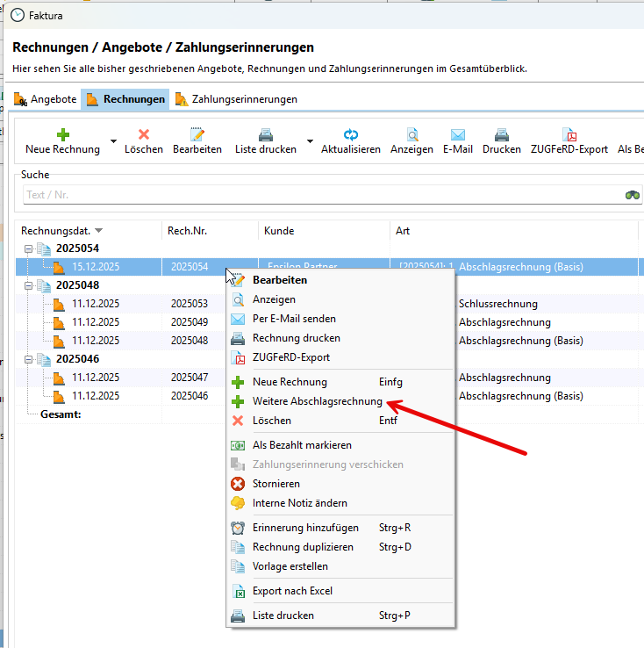Click binoculars search icon in search field
This screenshot has height=648, width=644.
pyautogui.click(x=632, y=195)
